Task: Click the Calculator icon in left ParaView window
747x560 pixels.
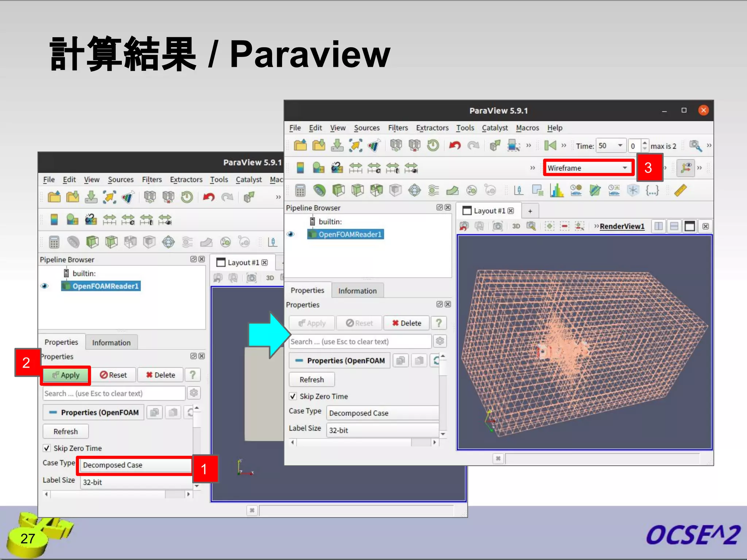Action: point(54,242)
